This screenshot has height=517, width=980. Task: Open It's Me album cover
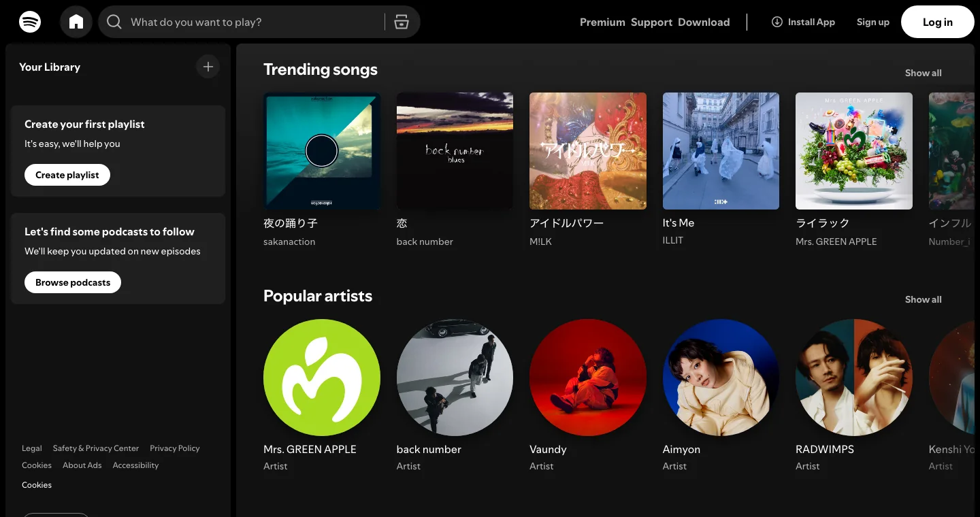tap(721, 151)
